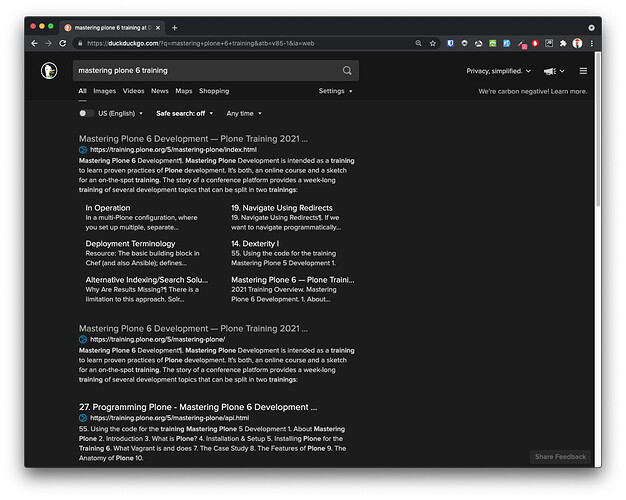Open the 14. Dexterity I sitelink
Viewport: 626px width, 500px height.
pyautogui.click(x=255, y=244)
